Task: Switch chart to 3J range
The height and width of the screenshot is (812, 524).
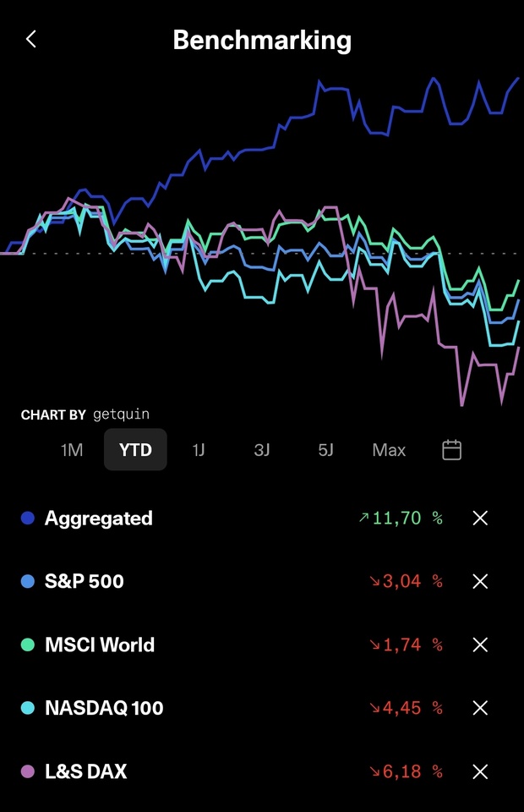Action: coord(262,450)
